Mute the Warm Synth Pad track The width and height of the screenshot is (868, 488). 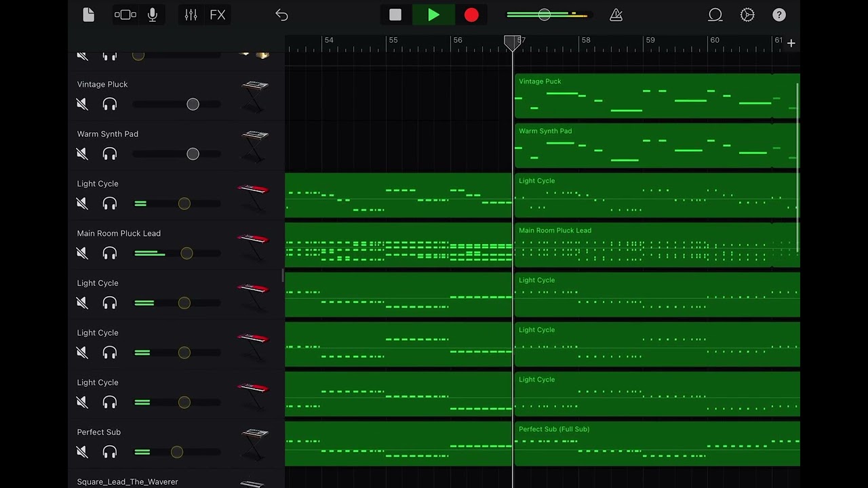click(x=82, y=154)
